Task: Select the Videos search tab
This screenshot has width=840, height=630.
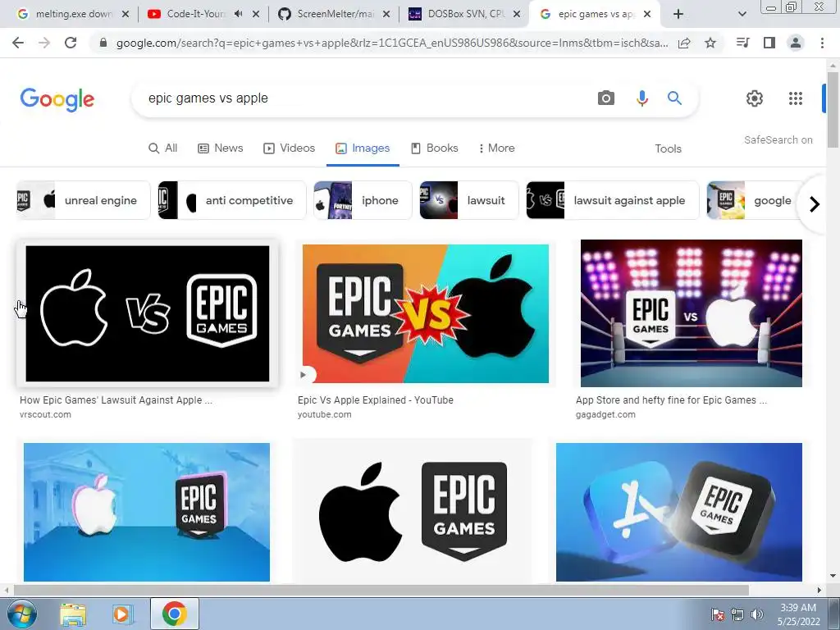Action: coord(290,148)
